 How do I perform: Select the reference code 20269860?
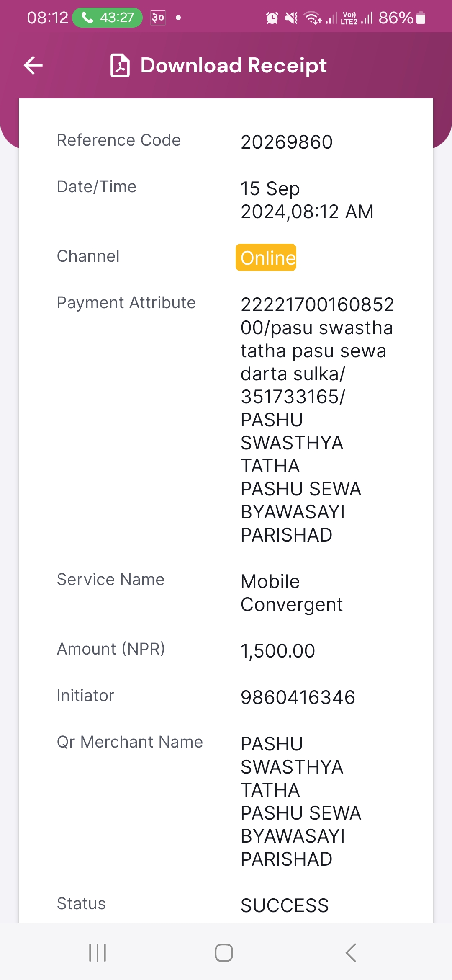coord(287,142)
